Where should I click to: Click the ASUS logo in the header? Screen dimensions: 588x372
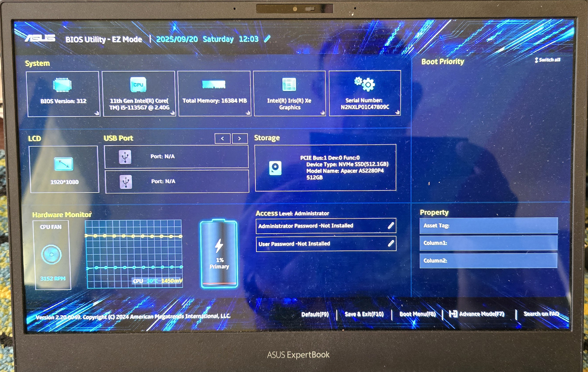40,38
